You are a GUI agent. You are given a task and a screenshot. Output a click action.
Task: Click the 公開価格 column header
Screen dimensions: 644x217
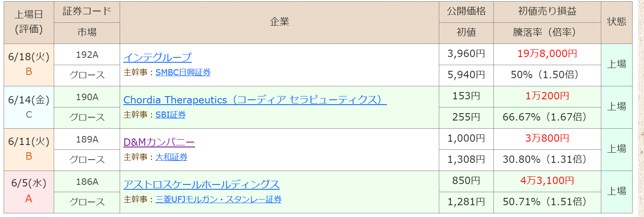(x=466, y=12)
